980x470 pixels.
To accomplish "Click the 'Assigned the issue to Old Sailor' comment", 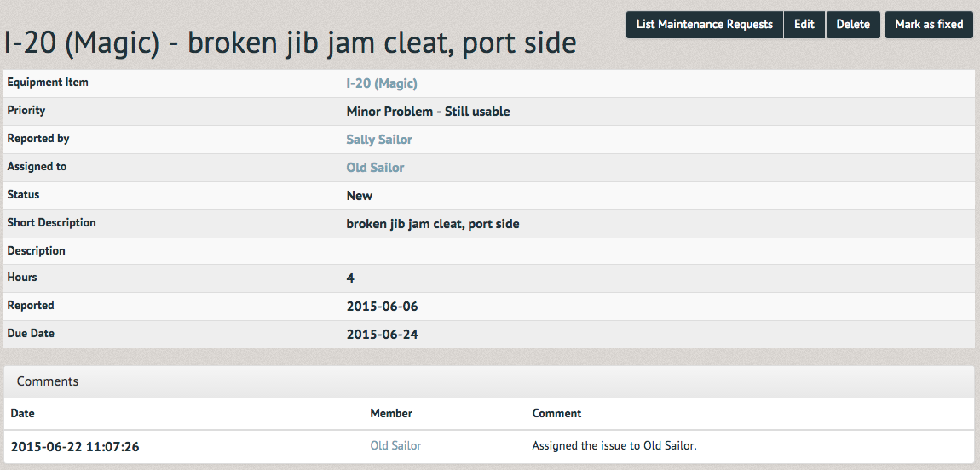I will click(614, 445).
